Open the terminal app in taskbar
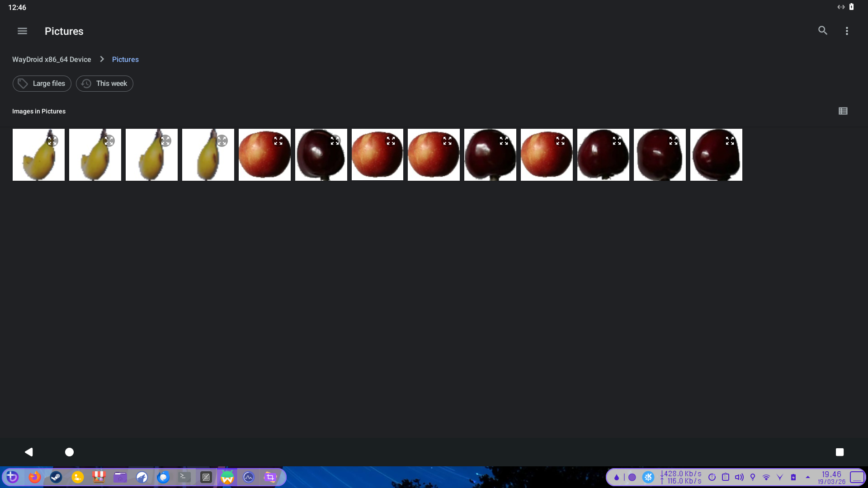Screen dimensions: 868x488 tap(184, 477)
